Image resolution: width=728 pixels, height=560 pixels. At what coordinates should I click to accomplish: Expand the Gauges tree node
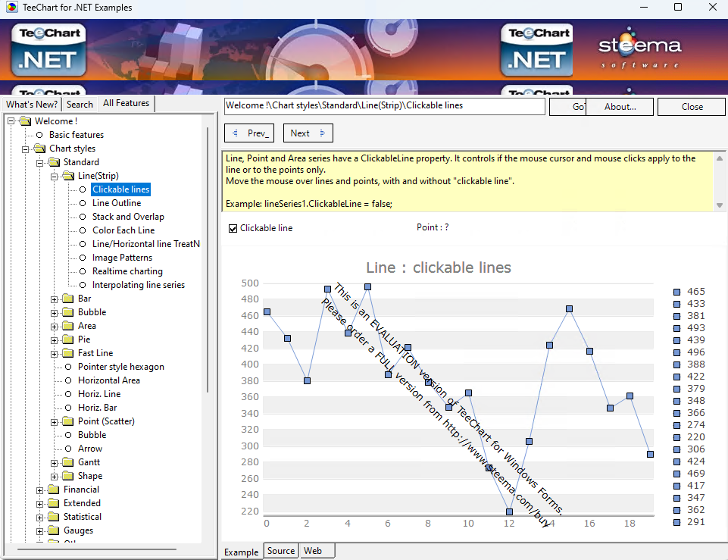(x=40, y=531)
